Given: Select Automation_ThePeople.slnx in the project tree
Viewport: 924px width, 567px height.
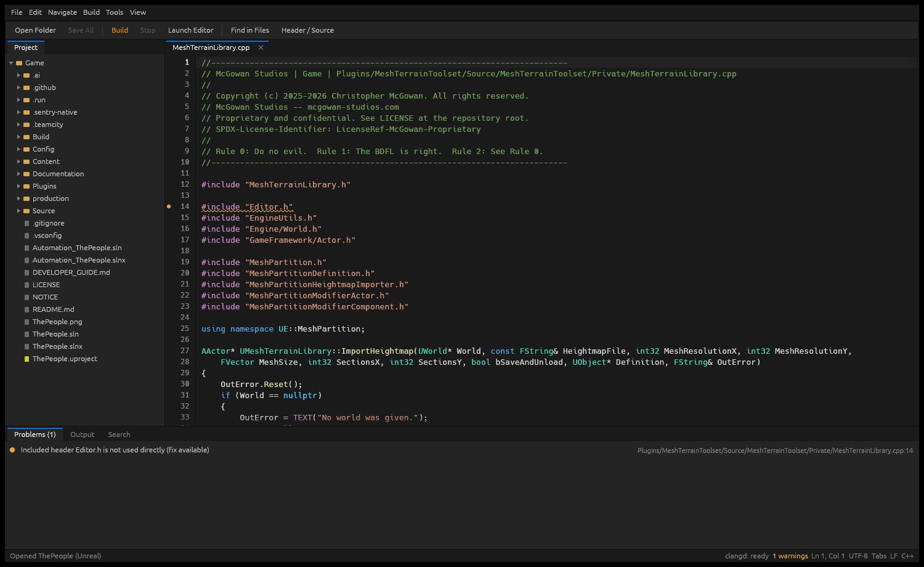Looking at the screenshot, I should point(79,260).
